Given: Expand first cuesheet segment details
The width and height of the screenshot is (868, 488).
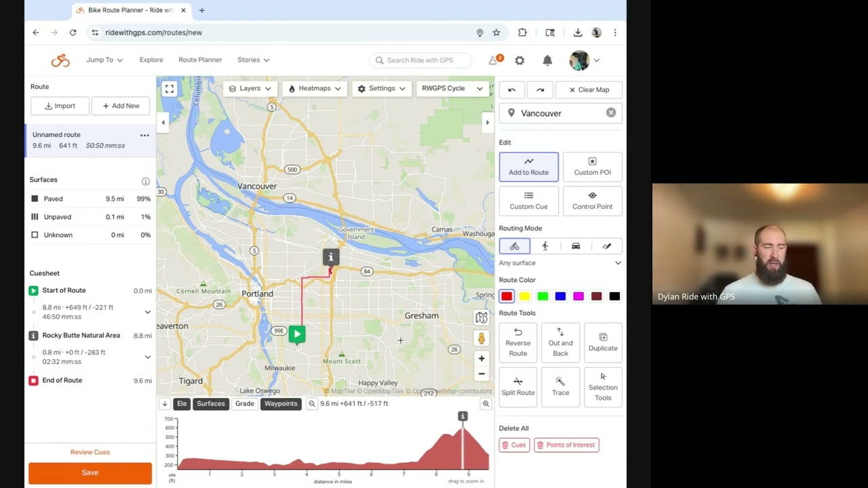Looking at the screenshot, I should click(147, 312).
